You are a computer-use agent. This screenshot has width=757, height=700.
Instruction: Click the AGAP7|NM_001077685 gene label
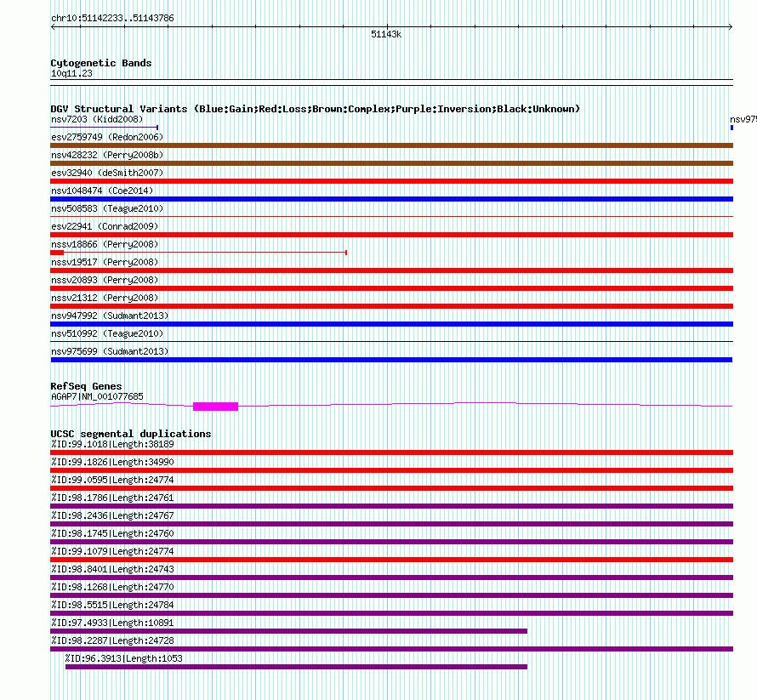(x=97, y=396)
